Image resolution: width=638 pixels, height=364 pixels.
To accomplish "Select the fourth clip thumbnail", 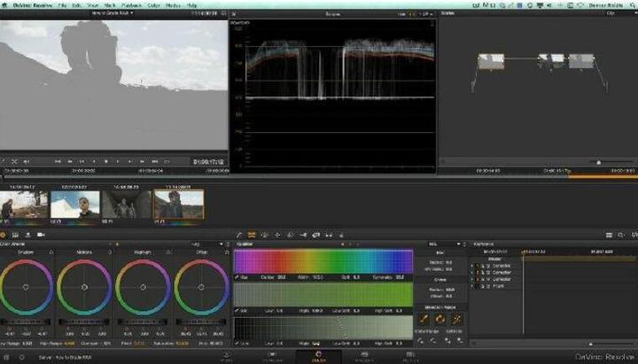I will point(178,205).
